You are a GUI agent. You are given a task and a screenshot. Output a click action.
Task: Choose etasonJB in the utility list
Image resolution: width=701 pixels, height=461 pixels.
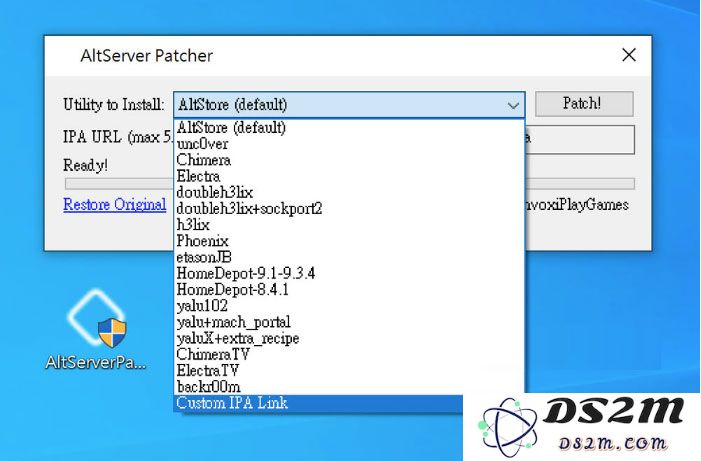[349, 257]
